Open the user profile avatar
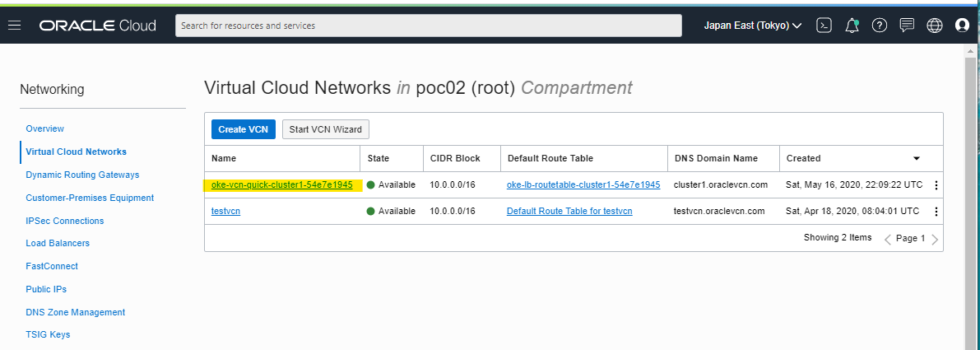Screen dimensions: 980x350 click(962, 26)
